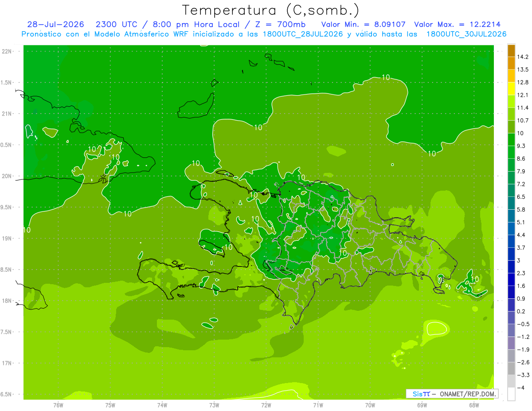
Task: Click the "69W" longitude axis label
Action: 422,405
